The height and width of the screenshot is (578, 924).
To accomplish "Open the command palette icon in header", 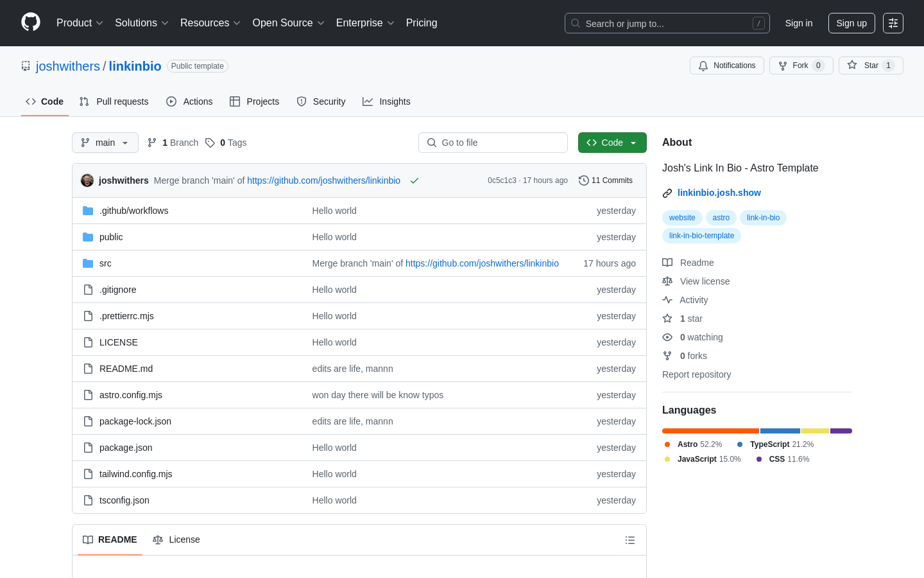I will (893, 23).
